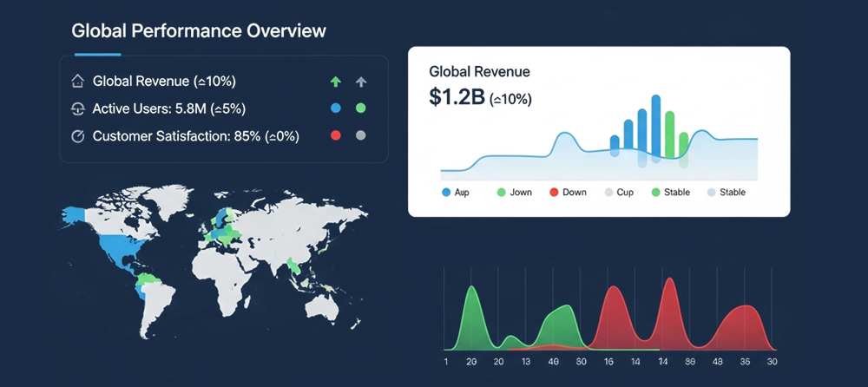Viewport: 868px width, 387px height.
Task: Click the rightmost red hump in area chart
Action: pyautogui.click(x=743, y=328)
